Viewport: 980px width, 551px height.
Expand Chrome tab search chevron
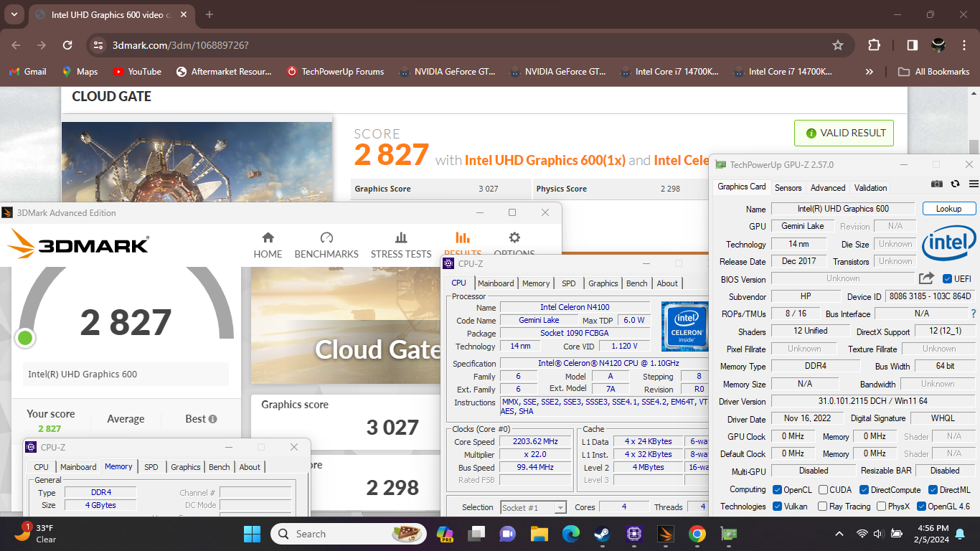15,14
